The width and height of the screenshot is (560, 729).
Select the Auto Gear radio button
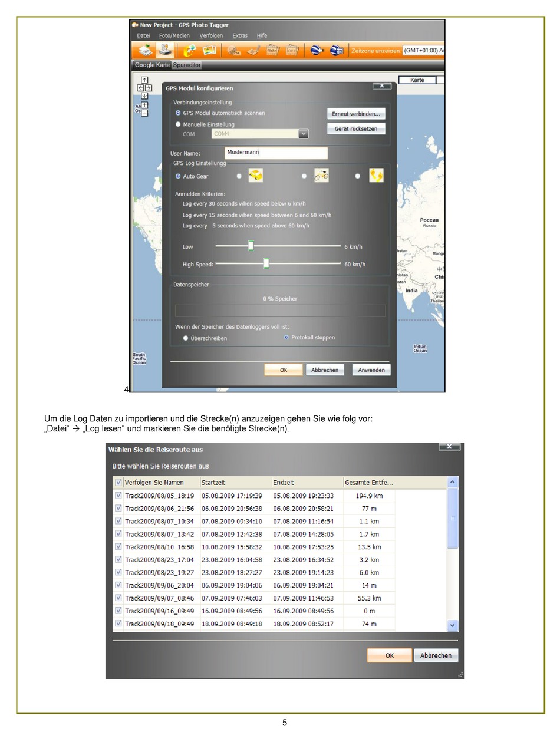pos(178,176)
